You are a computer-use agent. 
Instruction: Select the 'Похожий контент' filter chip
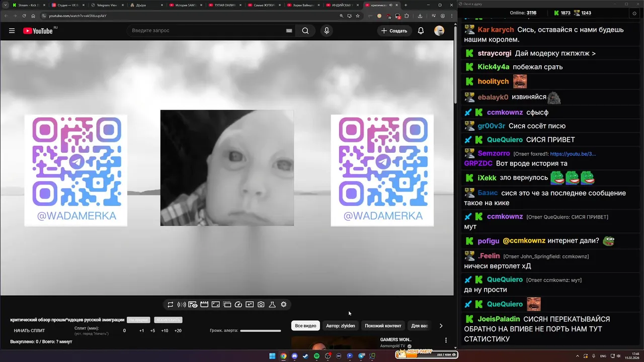click(383, 326)
